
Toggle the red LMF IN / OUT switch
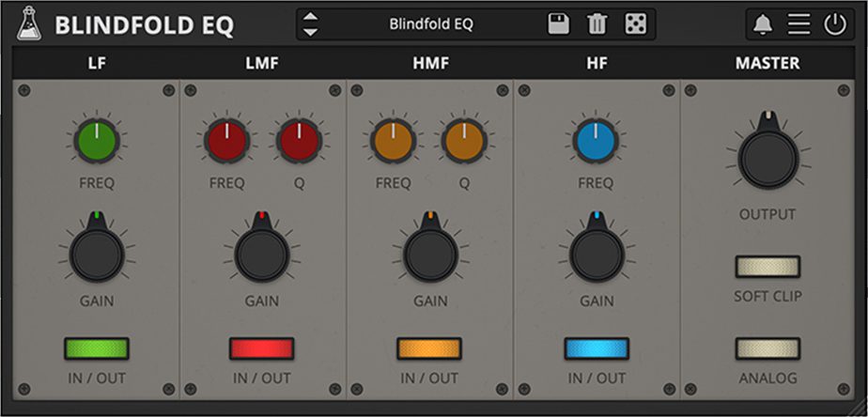coord(261,349)
